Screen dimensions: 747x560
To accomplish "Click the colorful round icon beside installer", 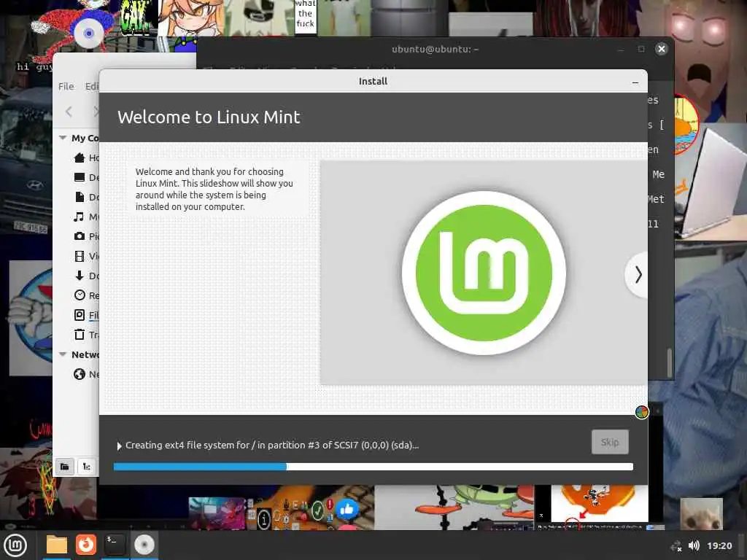I will tap(641, 412).
